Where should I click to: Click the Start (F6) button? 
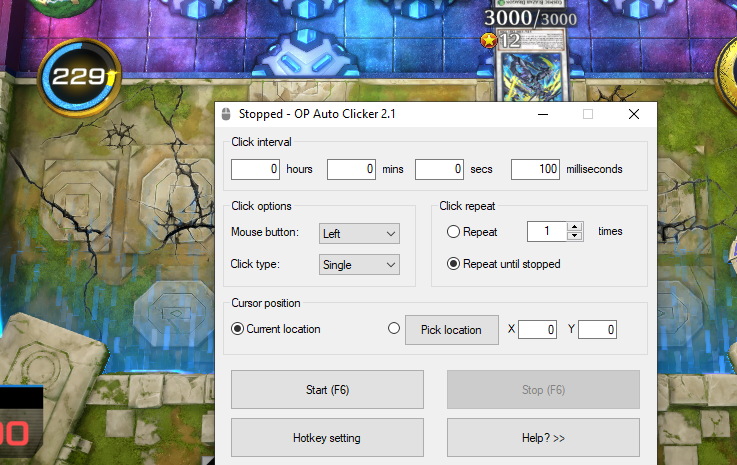[327, 390]
